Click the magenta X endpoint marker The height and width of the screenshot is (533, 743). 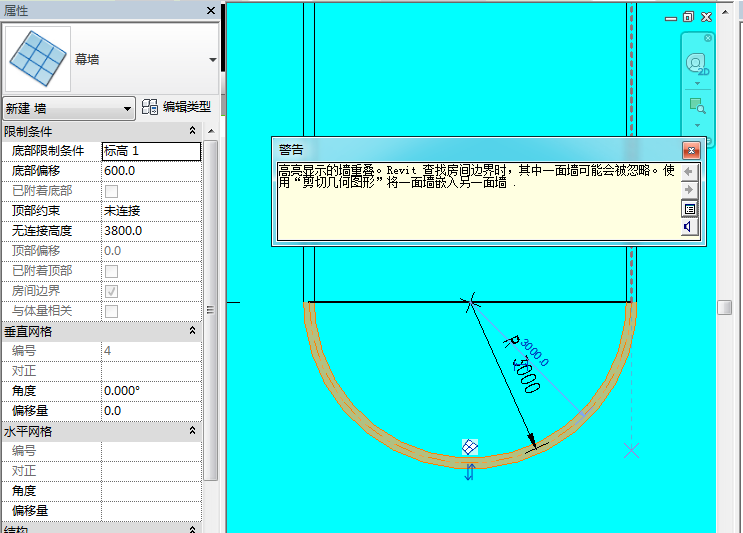pos(631,451)
